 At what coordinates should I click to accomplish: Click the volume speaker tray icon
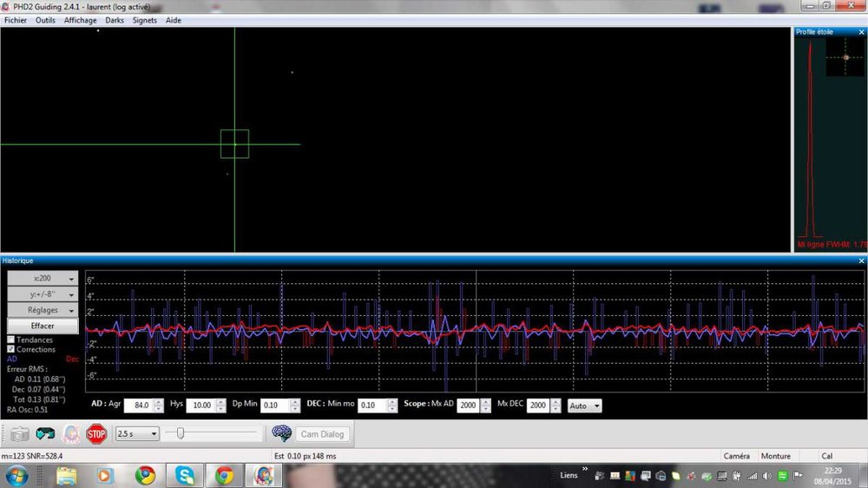click(x=767, y=475)
